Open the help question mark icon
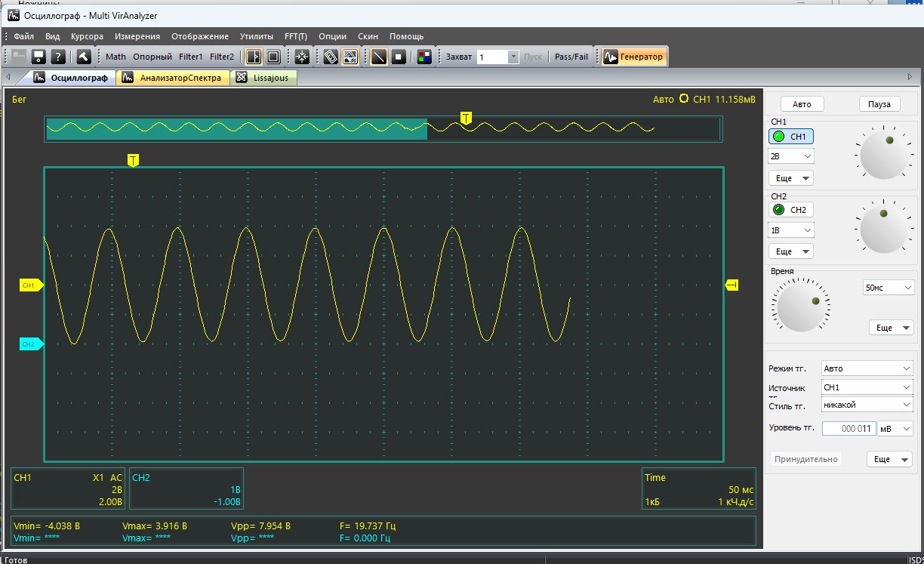 click(57, 57)
